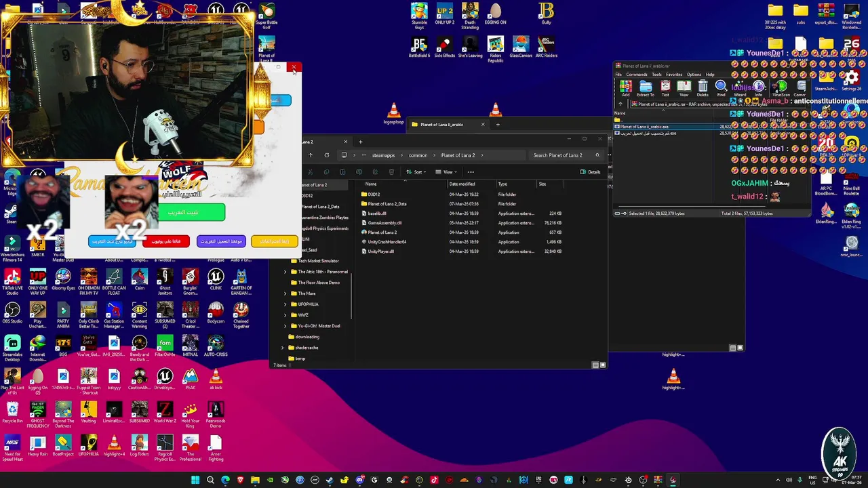Screen dimensions: 868x488
Task: Open See more ellipsis in Explorer toolbar
Action: [471, 172]
